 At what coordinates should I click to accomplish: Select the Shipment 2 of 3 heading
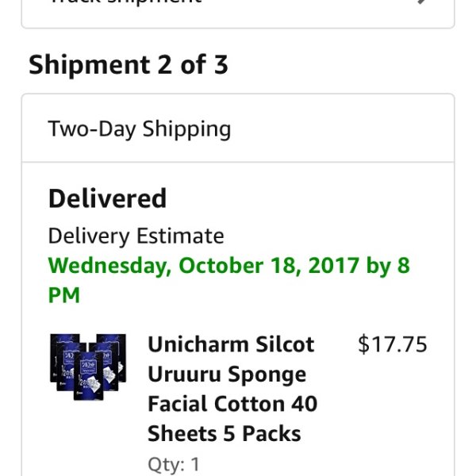coord(128,64)
